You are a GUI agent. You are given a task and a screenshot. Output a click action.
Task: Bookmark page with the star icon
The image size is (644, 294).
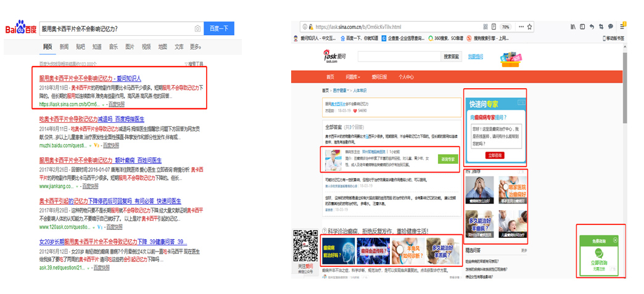(529, 27)
